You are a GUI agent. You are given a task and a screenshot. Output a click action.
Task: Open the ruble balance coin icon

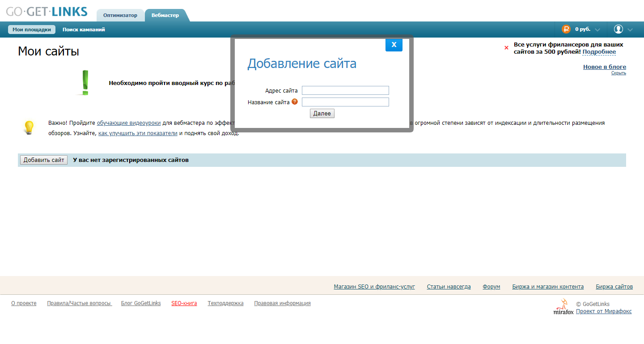tap(567, 29)
